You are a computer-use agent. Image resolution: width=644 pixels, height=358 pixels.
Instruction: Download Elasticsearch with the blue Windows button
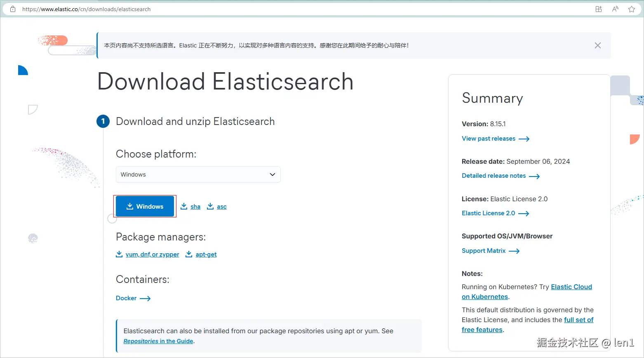click(x=145, y=206)
